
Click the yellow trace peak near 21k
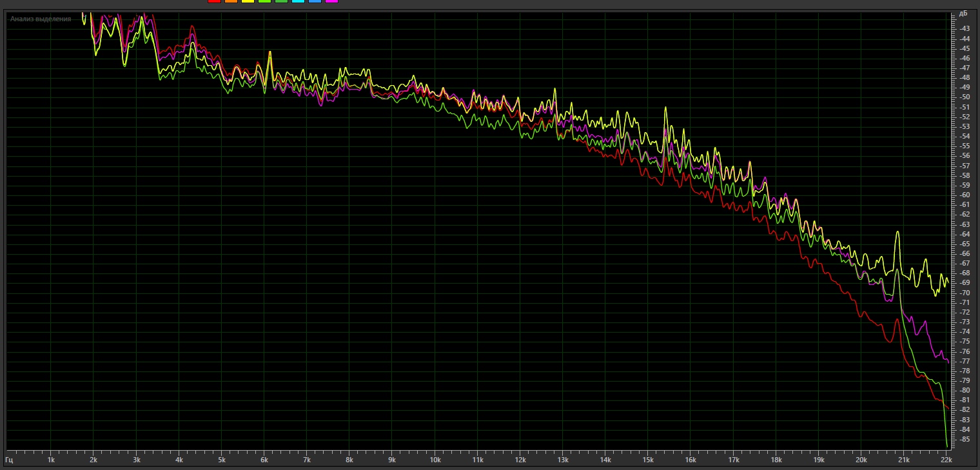(x=897, y=232)
